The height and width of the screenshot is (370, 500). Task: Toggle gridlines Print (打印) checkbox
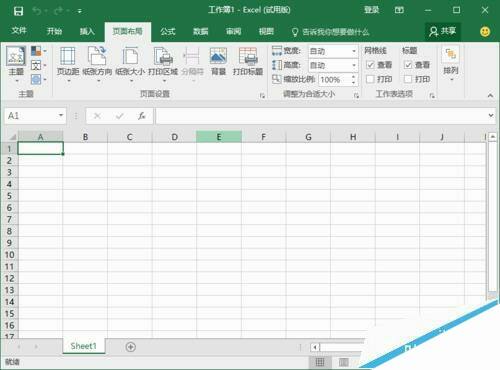click(370, 79)
